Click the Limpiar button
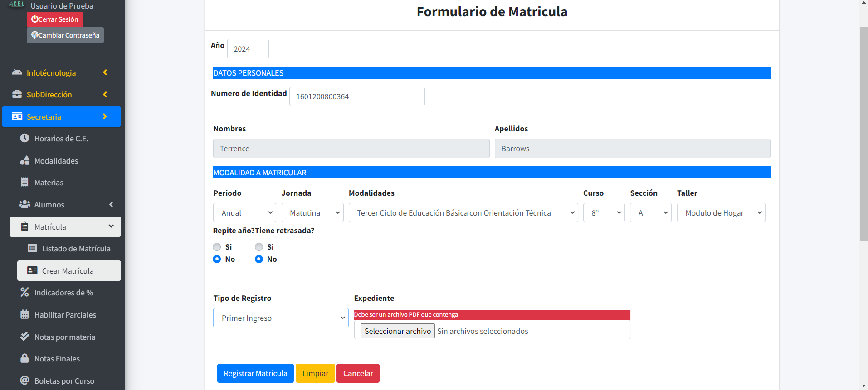 315,373
